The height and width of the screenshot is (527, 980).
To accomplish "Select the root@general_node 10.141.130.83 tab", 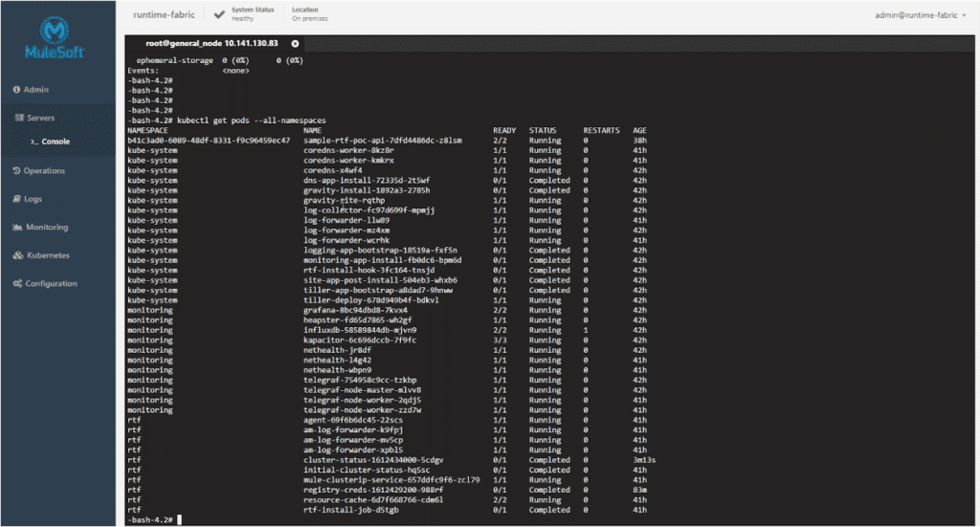I will [212, 44].
